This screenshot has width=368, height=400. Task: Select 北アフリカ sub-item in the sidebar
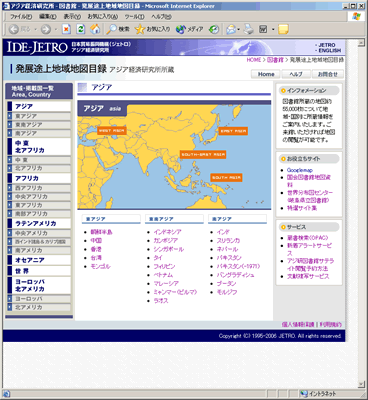click(39, 168)
